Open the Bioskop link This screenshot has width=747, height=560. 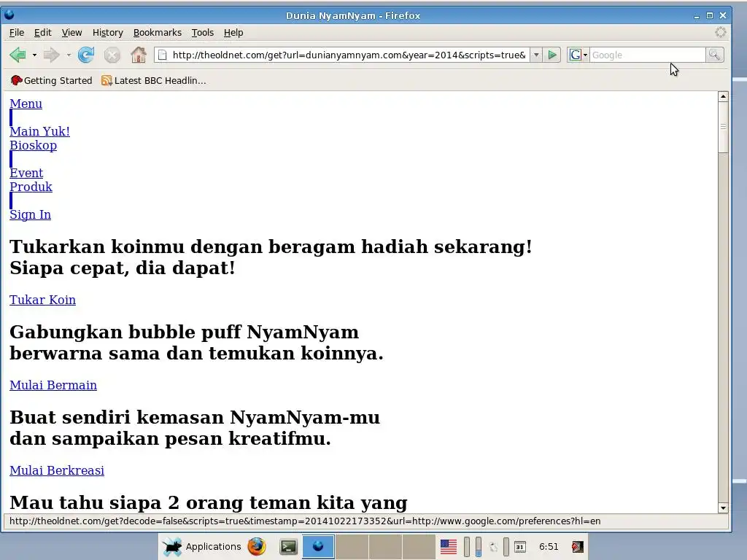(x=33, y=145)
